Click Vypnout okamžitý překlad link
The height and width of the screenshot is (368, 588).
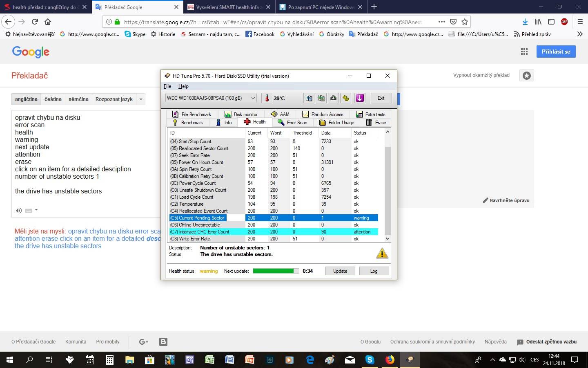click(481, 75)
